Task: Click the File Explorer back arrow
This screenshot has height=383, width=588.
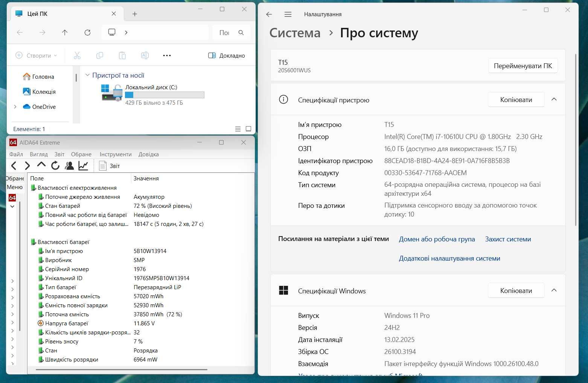Action: tap(20, 33)
